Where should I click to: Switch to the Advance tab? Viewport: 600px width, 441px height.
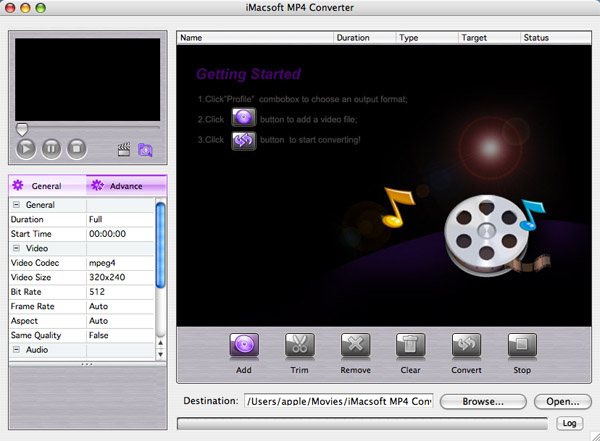125,186
